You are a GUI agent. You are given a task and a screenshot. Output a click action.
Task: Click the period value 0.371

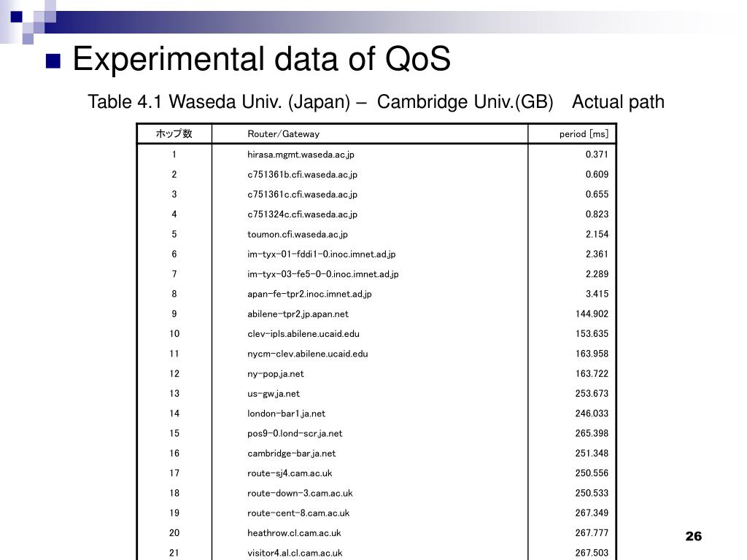click(x=597, y=155)
